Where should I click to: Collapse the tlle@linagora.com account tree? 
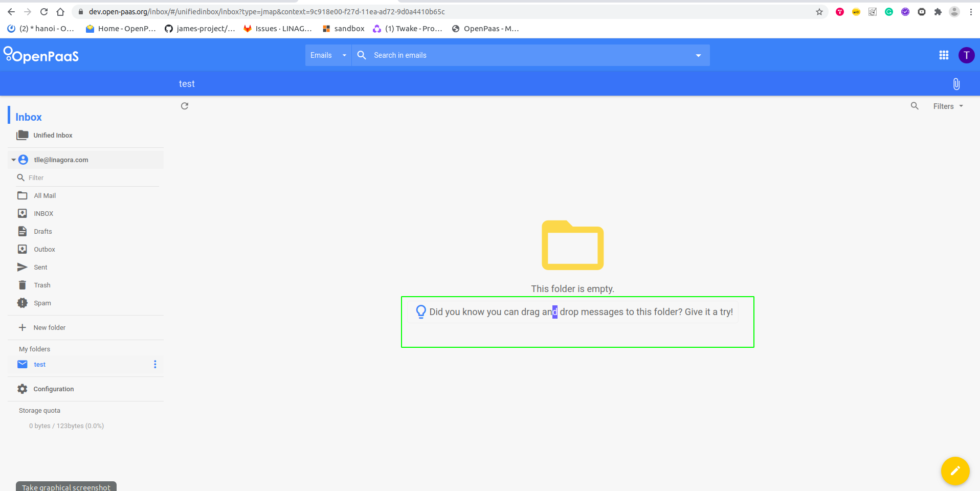coord(13,160)
